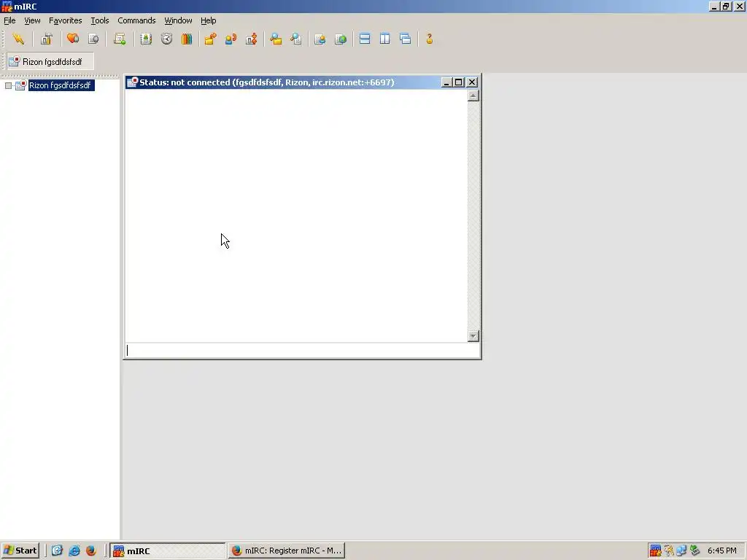
Task: Click the taskbar clock showing 6:45 PM
Action: 722,551
